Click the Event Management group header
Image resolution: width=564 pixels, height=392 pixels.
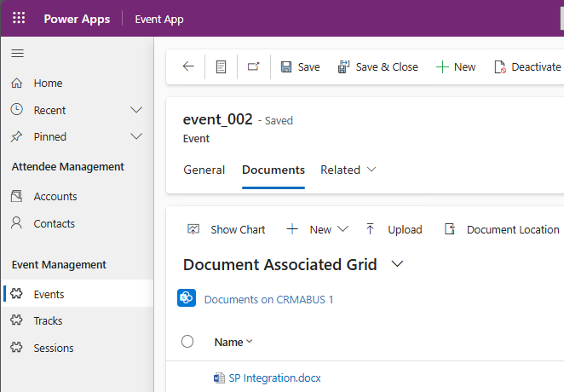[x=59, y=265]
